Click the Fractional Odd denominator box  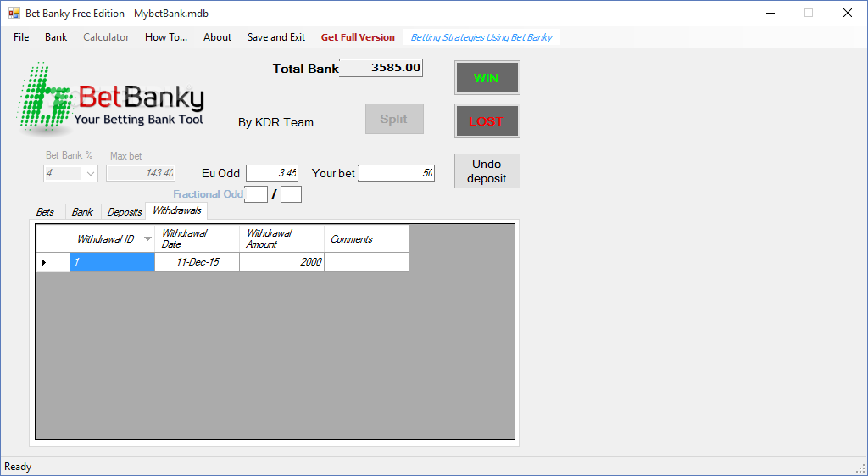click(291, 194)
